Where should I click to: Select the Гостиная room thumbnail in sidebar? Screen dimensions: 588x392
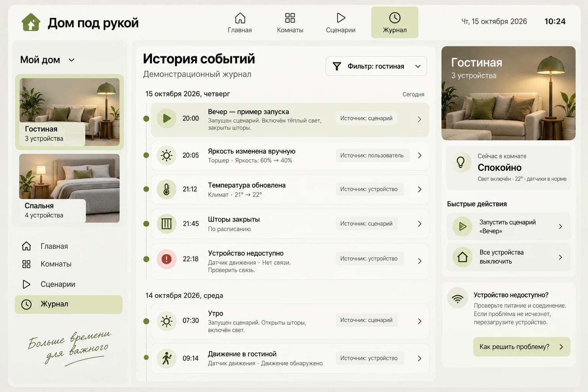69,112
